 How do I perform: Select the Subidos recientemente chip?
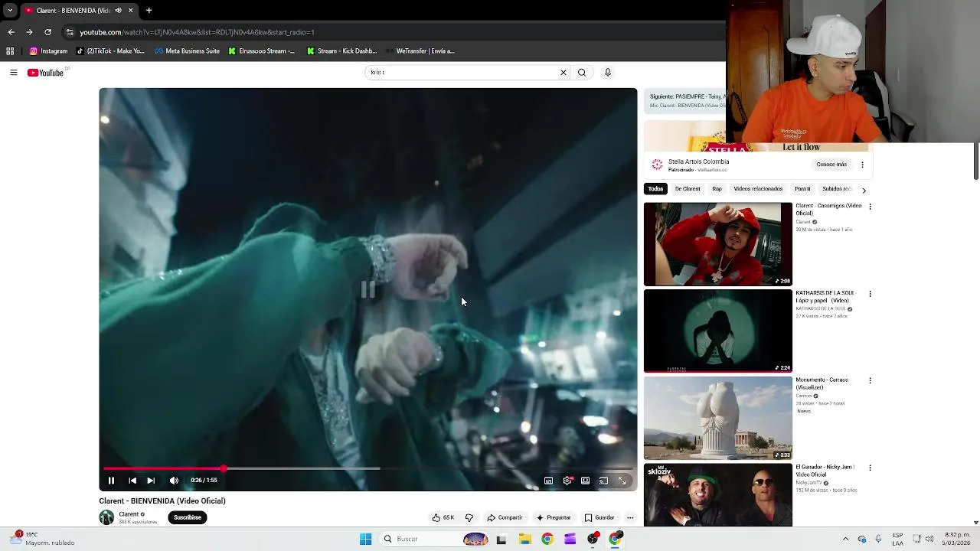point(837,189)
